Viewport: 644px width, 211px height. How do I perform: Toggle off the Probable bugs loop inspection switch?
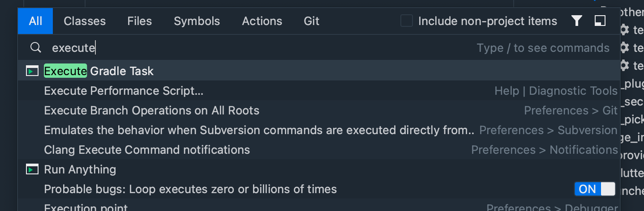click(x=595, y=189)
